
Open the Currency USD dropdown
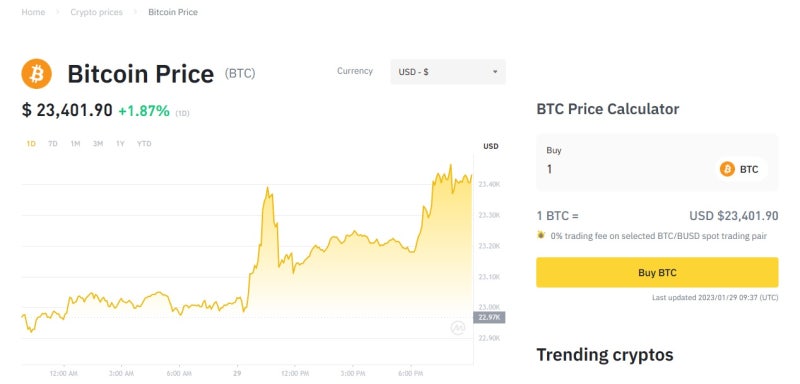447,72
